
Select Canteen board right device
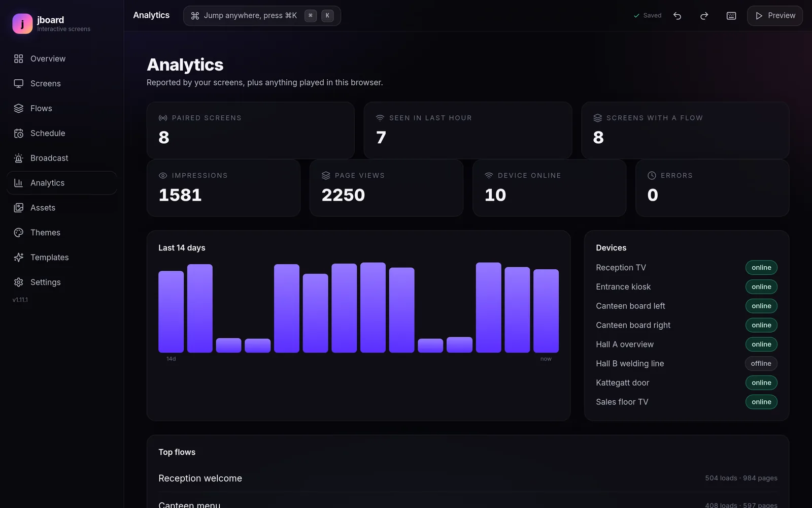click(x=687, y=325)
